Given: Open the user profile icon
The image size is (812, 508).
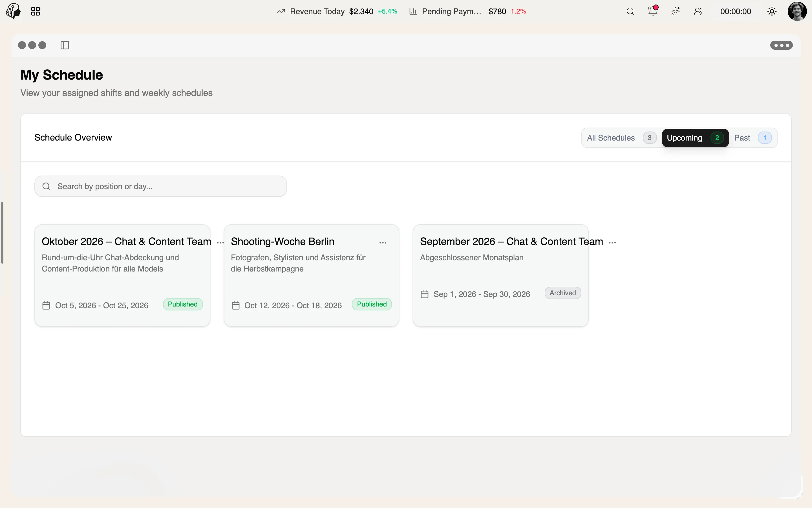Looking at the screenshot, I should coord(698,11).
